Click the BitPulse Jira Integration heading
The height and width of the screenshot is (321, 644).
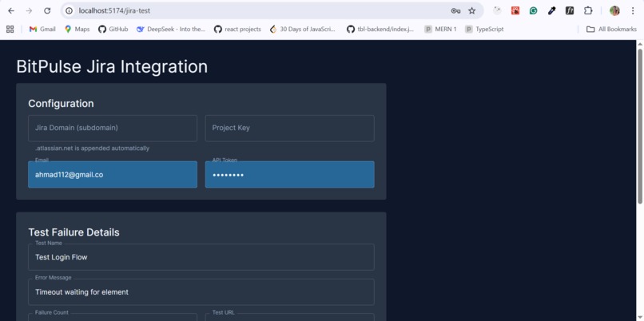click(x=112, y=66)
